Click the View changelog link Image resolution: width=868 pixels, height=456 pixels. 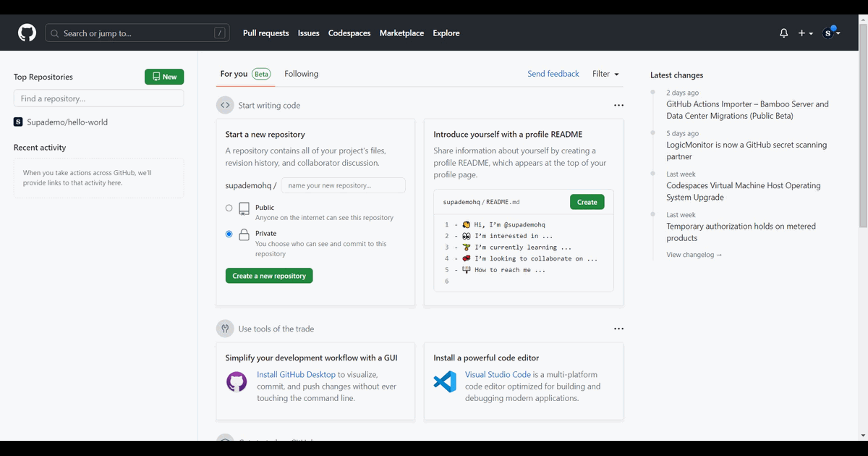pos(694,255)
